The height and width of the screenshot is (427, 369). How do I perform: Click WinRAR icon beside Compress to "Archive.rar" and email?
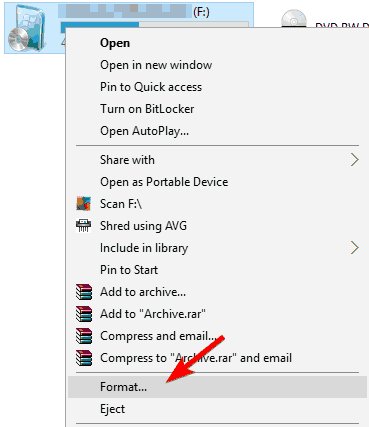click(x=84, y=358)
